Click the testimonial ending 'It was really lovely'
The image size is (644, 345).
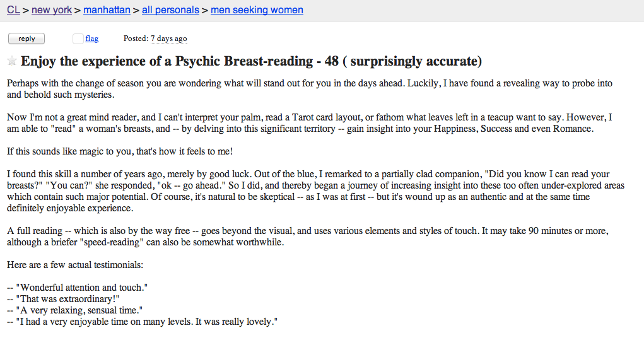[x=142, y=322]
